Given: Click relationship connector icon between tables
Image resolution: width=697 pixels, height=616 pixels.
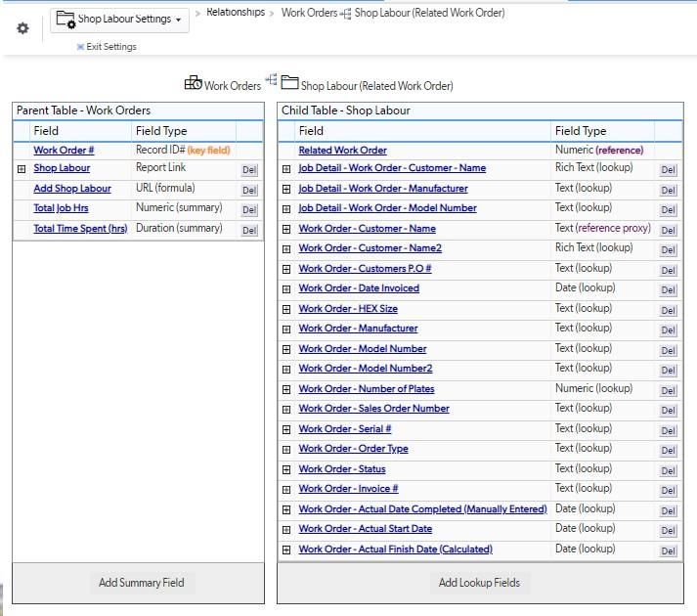Looking at the screenshot, I should [x=271, y=79].
